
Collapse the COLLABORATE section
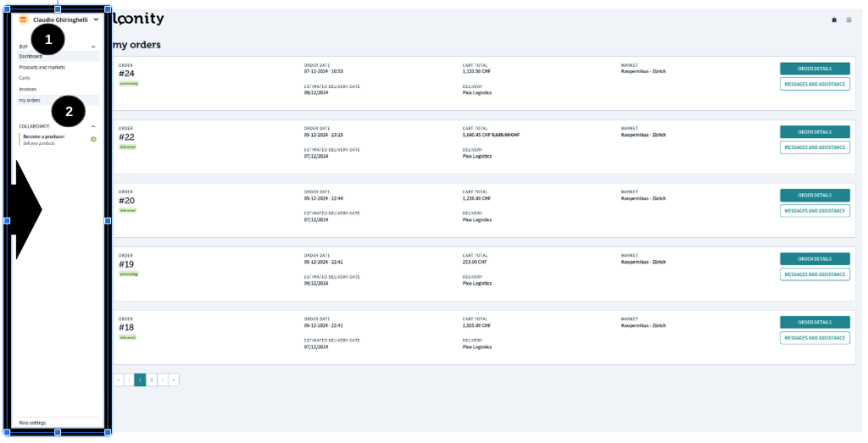click(93, 126)
